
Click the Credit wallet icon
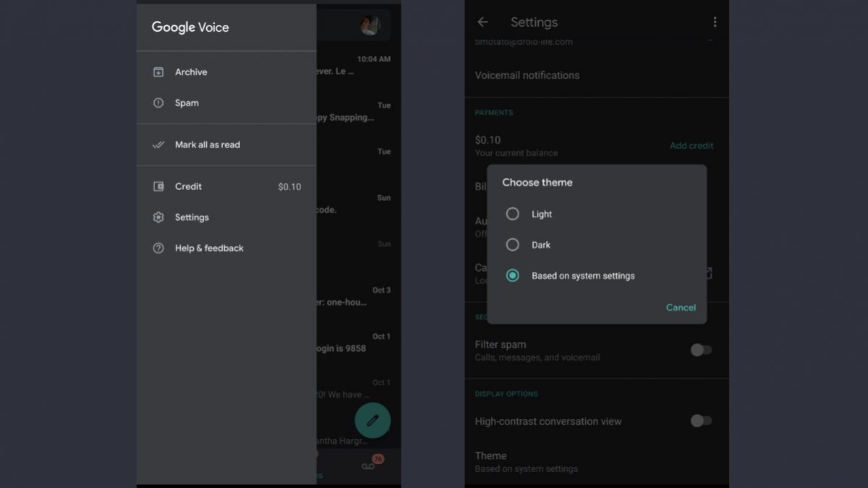[x=158, y=187]
